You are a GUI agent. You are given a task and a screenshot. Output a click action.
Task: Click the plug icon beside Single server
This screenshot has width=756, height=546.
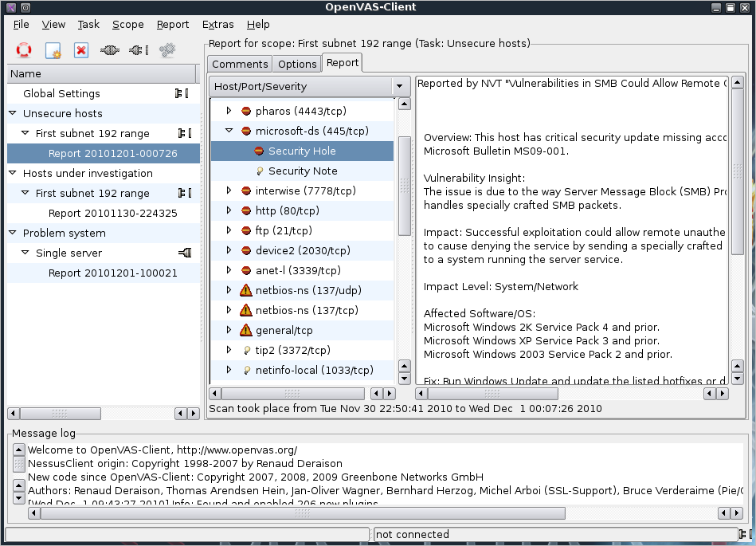[x=185, y=253]
